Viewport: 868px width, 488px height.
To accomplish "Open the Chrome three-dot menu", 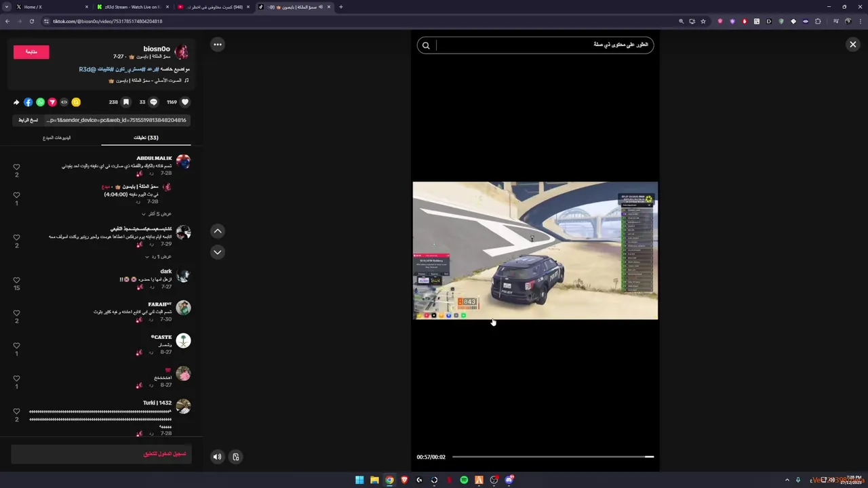I will tap(861, 21).
